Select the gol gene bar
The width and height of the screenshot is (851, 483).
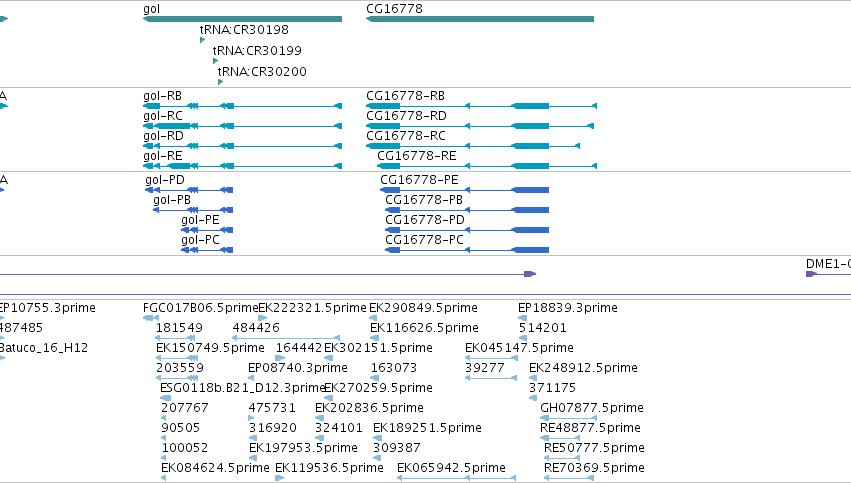[242, 19]
